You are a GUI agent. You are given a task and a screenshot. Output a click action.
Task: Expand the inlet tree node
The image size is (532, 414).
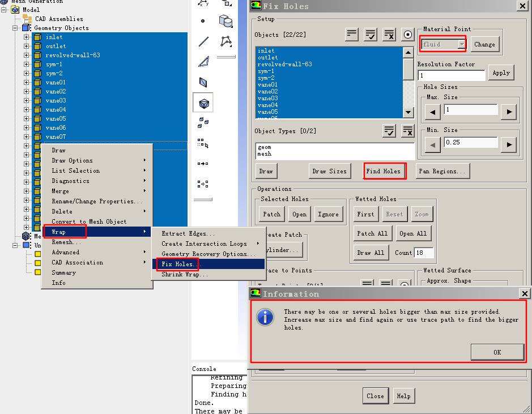point(26,37)
